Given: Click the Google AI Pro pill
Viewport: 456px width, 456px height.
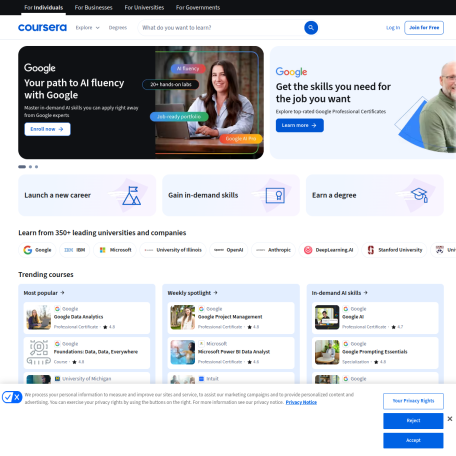Looking at the screenshot, I should (x=241, y=139).
